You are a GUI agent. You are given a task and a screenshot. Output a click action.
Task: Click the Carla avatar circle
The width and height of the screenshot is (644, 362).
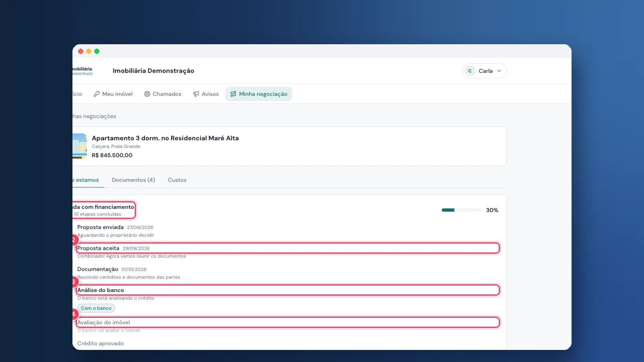click(470, 71)
